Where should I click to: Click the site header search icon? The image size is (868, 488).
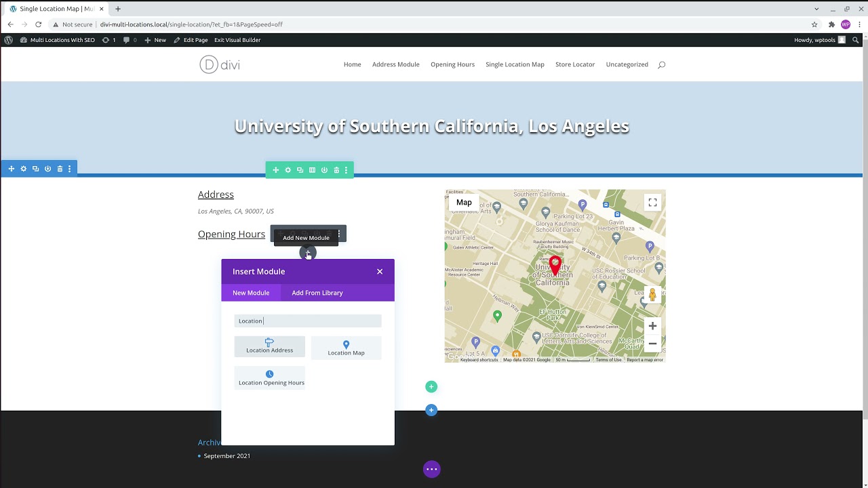pyautogui.click(x=662, y=64)
